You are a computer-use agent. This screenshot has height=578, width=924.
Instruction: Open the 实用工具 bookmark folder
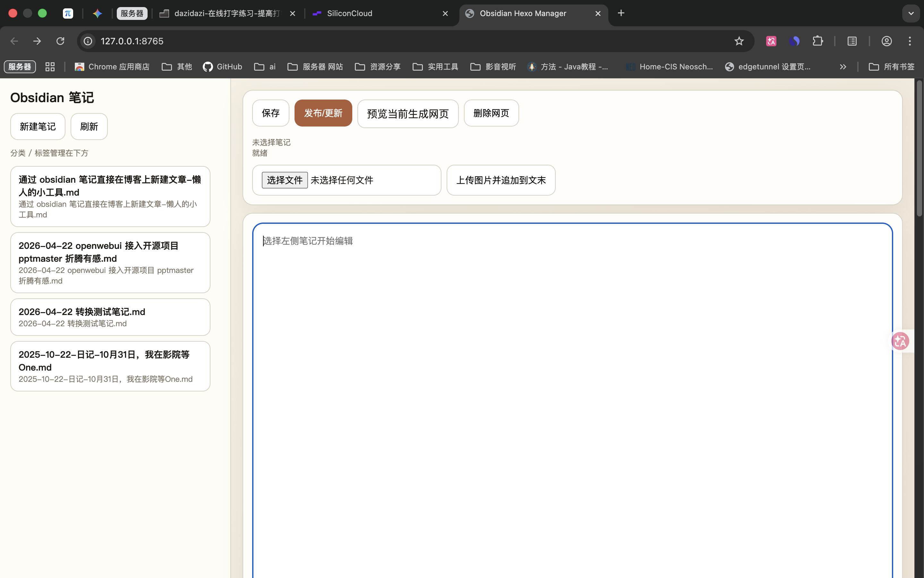[436, 66]
